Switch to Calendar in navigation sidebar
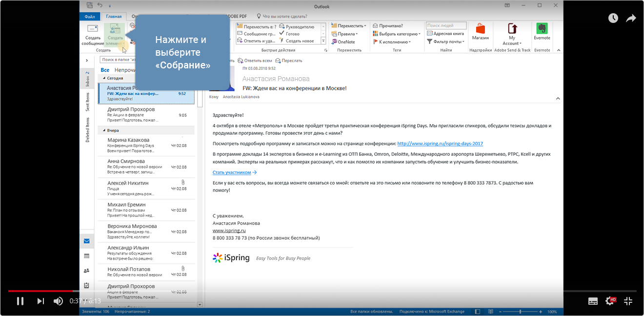Viewport: 644px width, 316px height. click(87, 255)
